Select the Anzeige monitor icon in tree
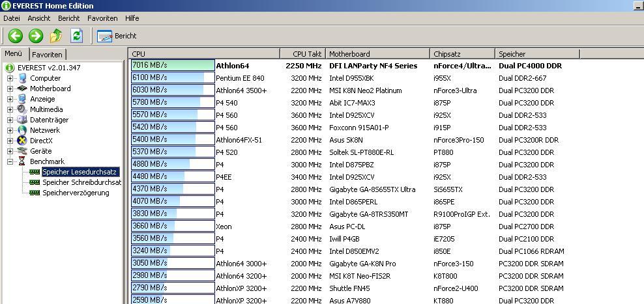 pos(22,99)
